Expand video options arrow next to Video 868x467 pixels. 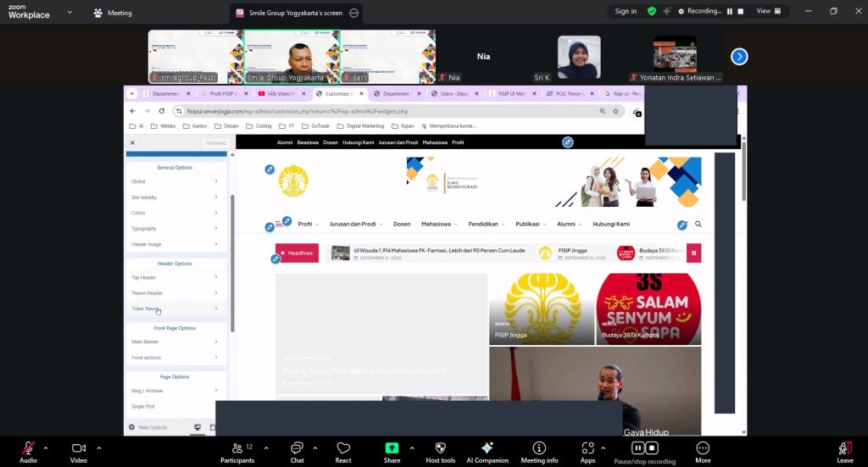tap(99, 448)
